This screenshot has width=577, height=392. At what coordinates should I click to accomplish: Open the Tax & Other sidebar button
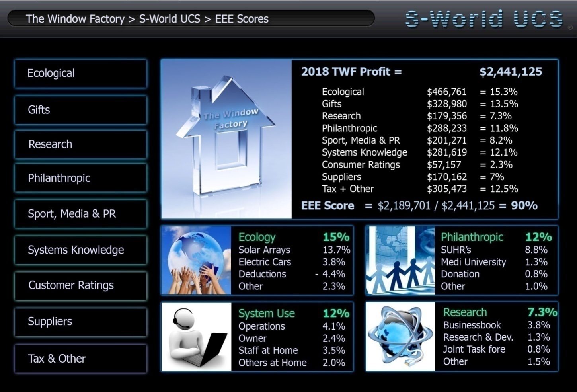point(81,359)
